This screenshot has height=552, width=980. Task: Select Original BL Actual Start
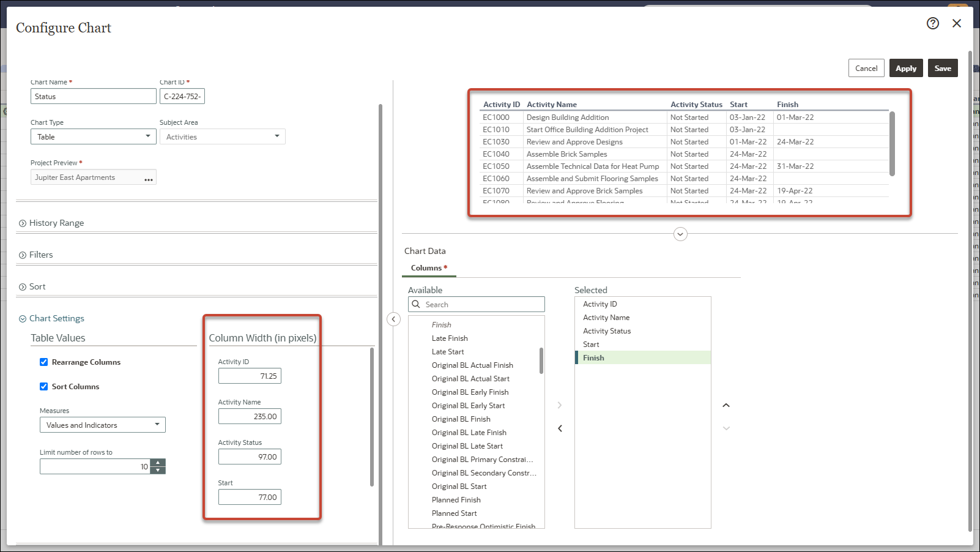470,379
